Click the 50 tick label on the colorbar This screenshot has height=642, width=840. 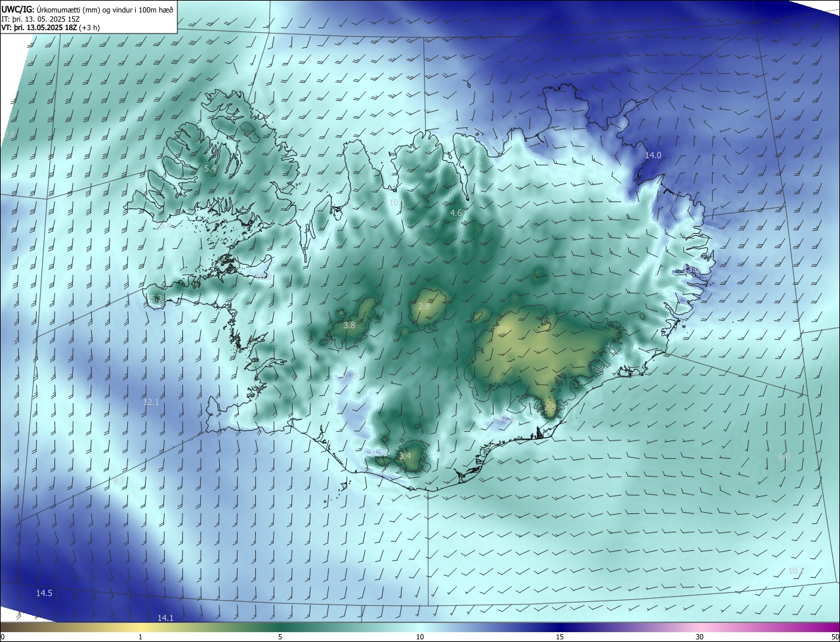coord(835,637)
